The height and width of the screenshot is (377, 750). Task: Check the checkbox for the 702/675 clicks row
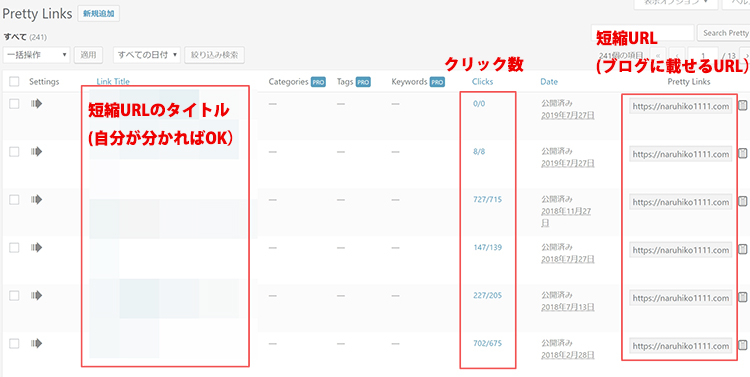(x=14, y=343)
